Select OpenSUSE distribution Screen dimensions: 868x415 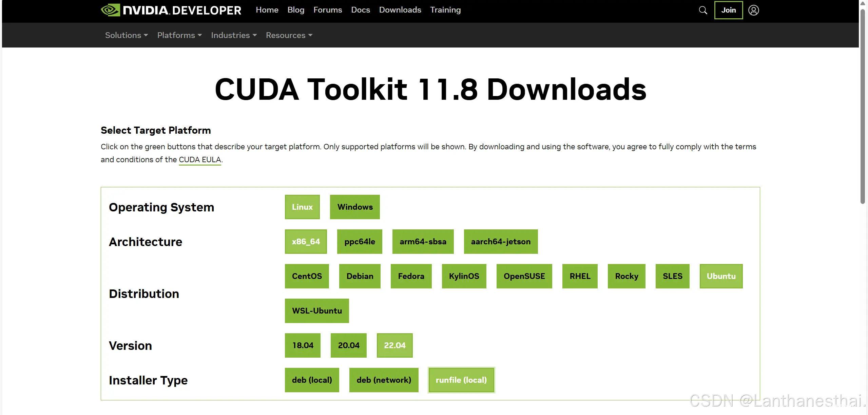[524, 276]
